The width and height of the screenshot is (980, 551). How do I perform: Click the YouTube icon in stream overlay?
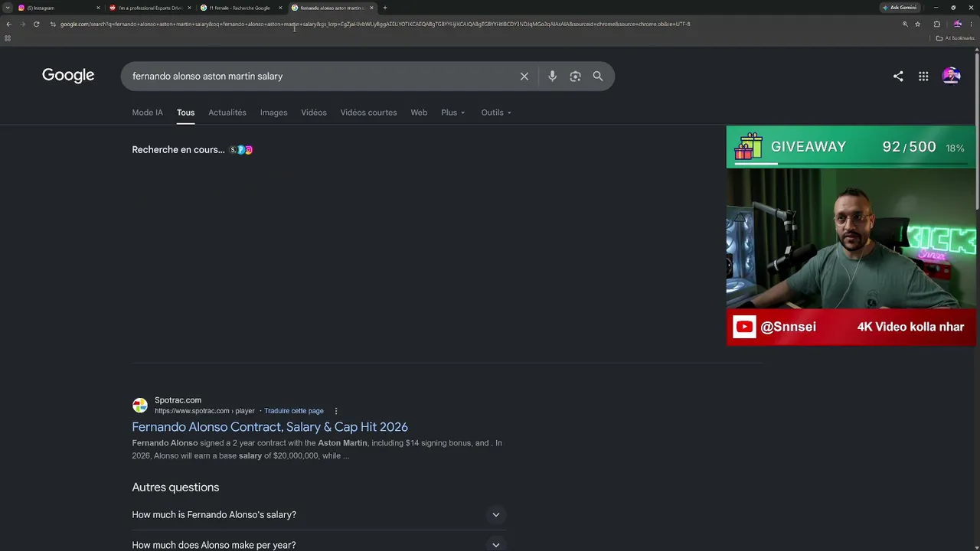coord(744,327)
